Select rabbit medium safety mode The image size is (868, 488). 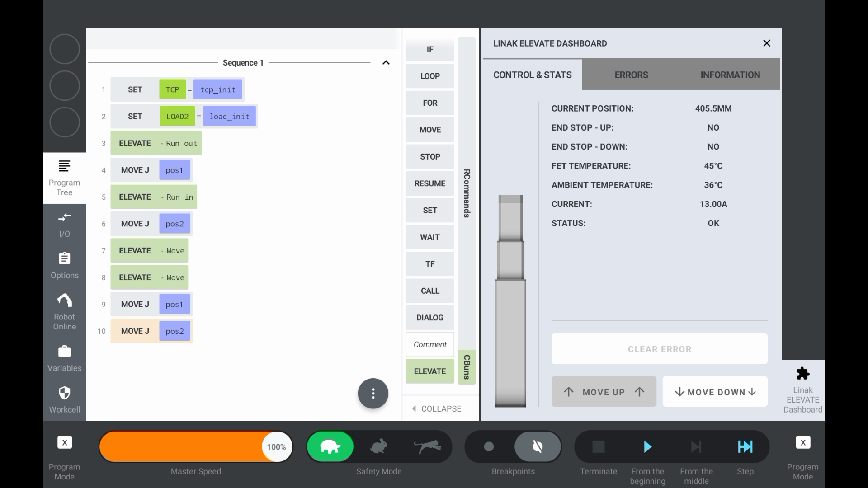coord(379,447)
